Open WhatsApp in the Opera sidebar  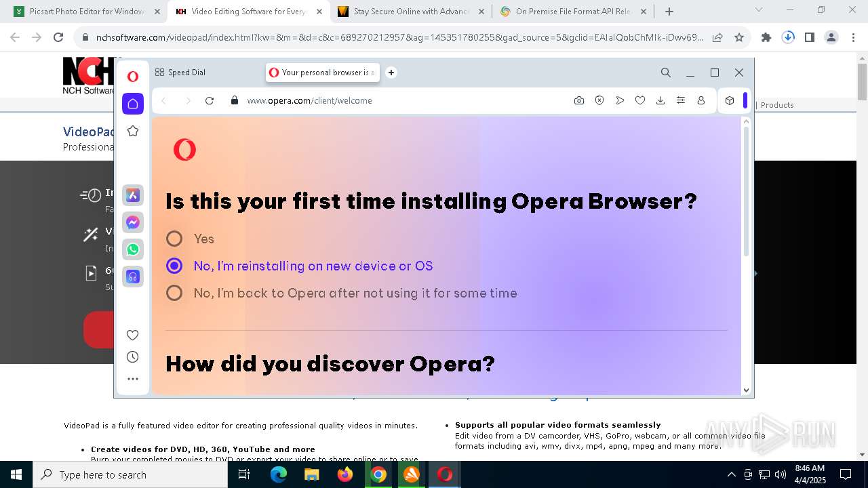pyautogui.click(x=133, y=249)
